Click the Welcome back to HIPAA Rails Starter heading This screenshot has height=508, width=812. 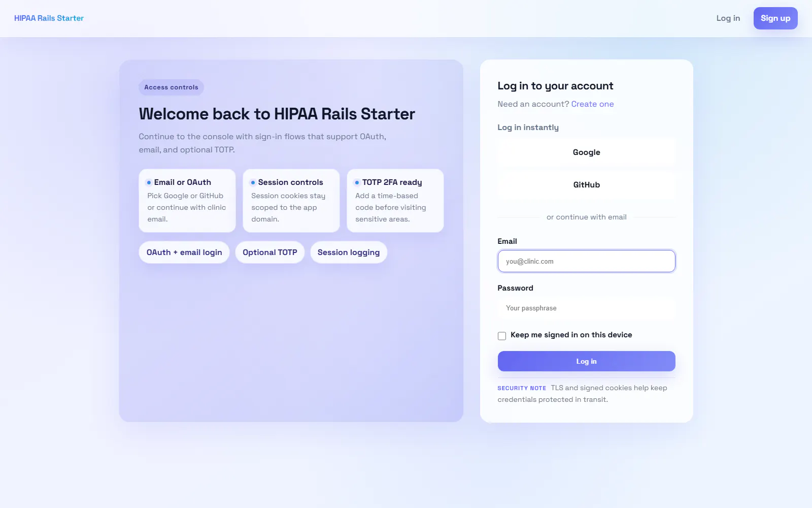pos(277,114)
